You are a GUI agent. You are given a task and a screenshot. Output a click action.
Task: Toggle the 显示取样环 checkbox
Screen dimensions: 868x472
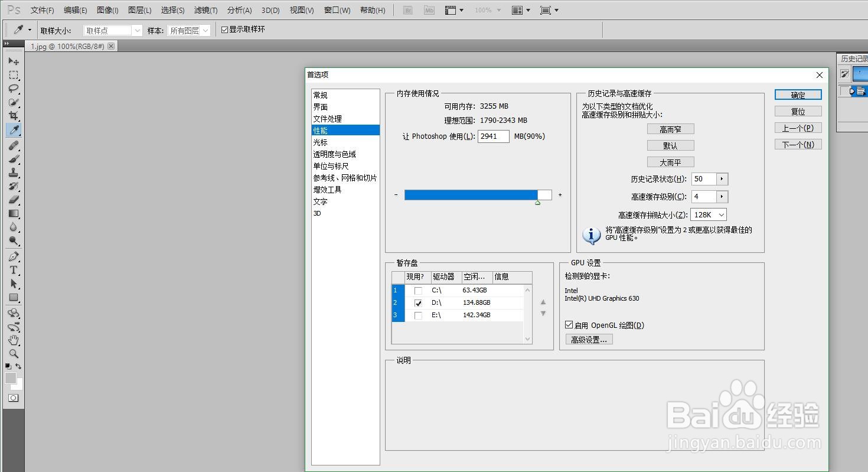[x=224, y=30]
